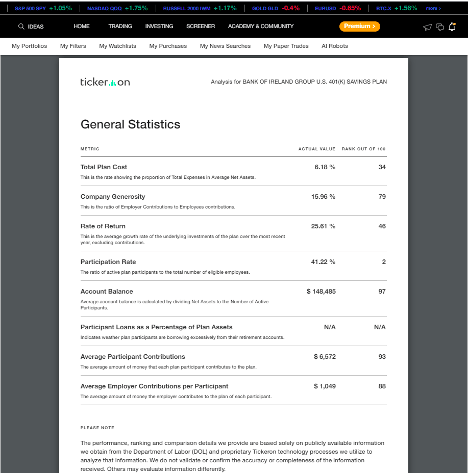Screen dimensions: 468x473
Task: Click the Bank of Ireland analysis title
Action: coord(299,82)
